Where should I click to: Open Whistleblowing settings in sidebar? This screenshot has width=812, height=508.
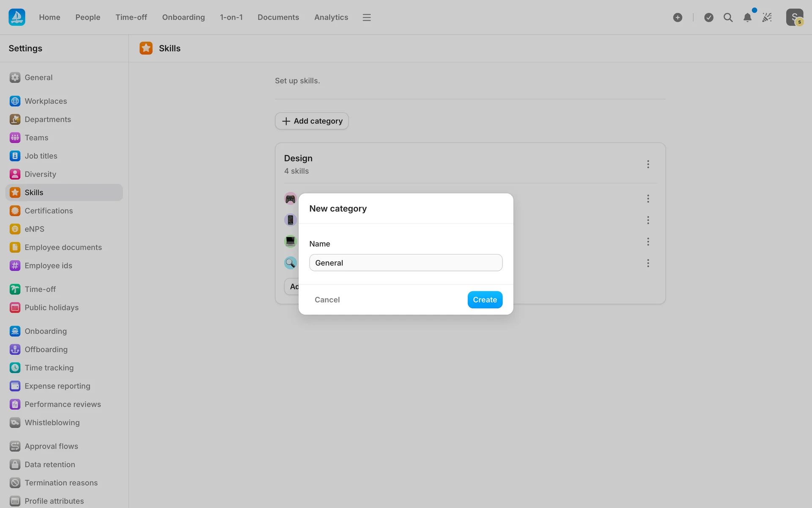52,422
